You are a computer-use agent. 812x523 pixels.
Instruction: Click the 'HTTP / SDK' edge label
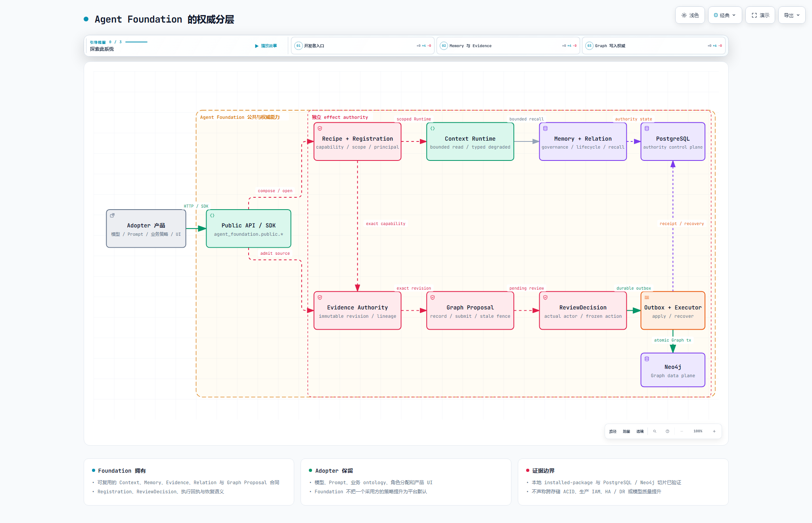pyautogui.click(x=196, y=206)
